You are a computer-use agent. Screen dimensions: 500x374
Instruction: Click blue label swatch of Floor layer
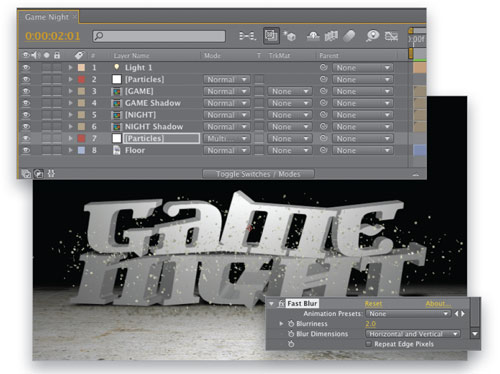click(x=81, y=150)
